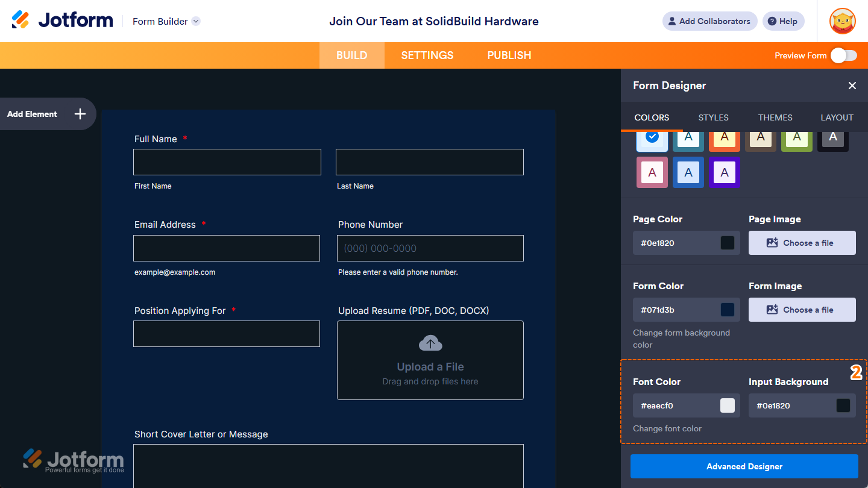
Task: Select the LAYOUT tab in Form Designer
Action: (837, 117)
